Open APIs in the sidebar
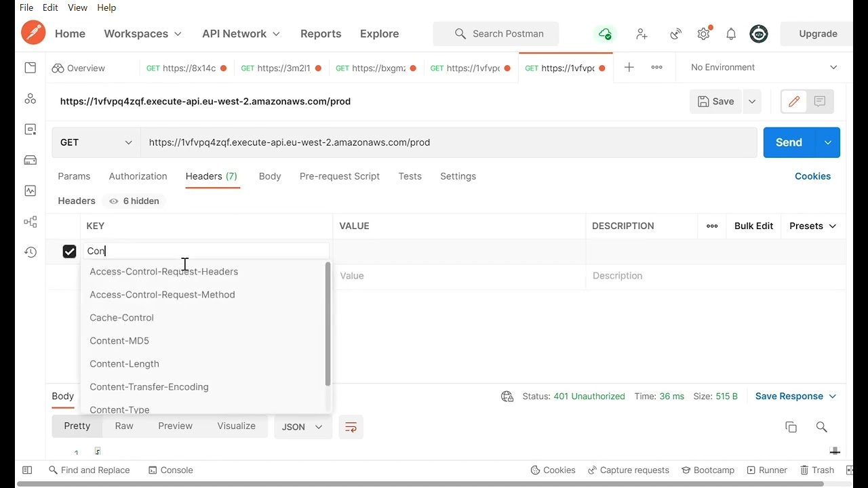 [31, 98]
